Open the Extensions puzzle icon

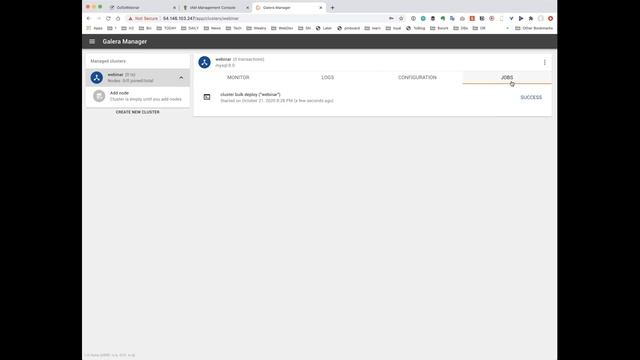531,18
